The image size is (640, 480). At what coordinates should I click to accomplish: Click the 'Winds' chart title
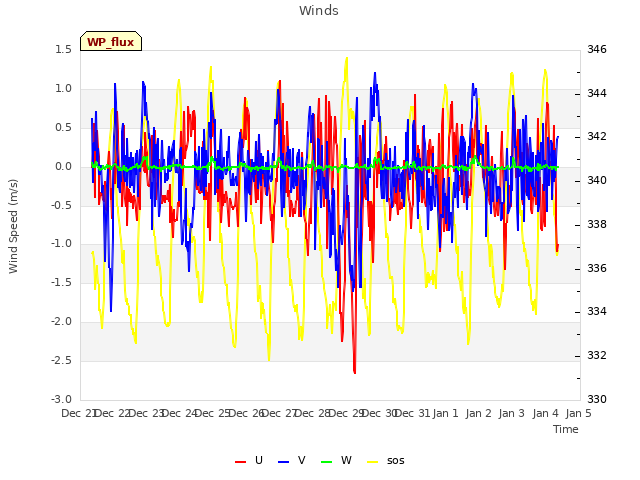319,11
